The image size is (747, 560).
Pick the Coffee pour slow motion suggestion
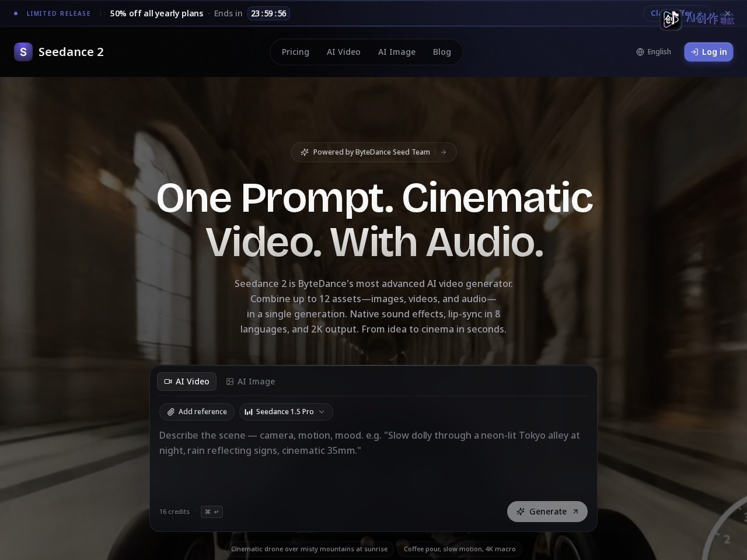click(460, 549)
